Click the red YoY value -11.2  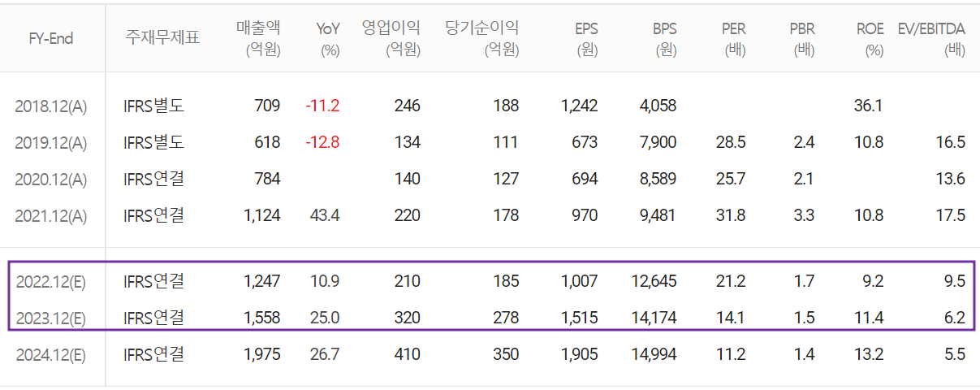322,106
